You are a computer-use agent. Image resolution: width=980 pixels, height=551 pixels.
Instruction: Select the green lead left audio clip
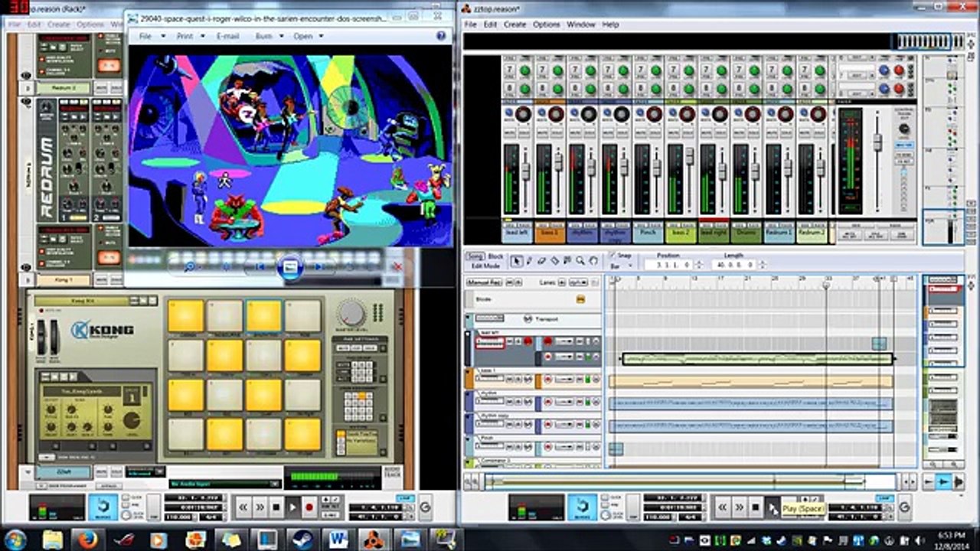click(757, 359)
